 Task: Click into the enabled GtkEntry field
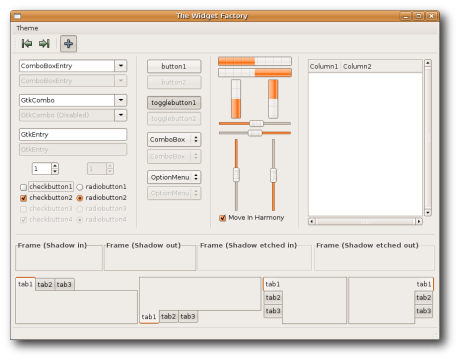point(73,134)
